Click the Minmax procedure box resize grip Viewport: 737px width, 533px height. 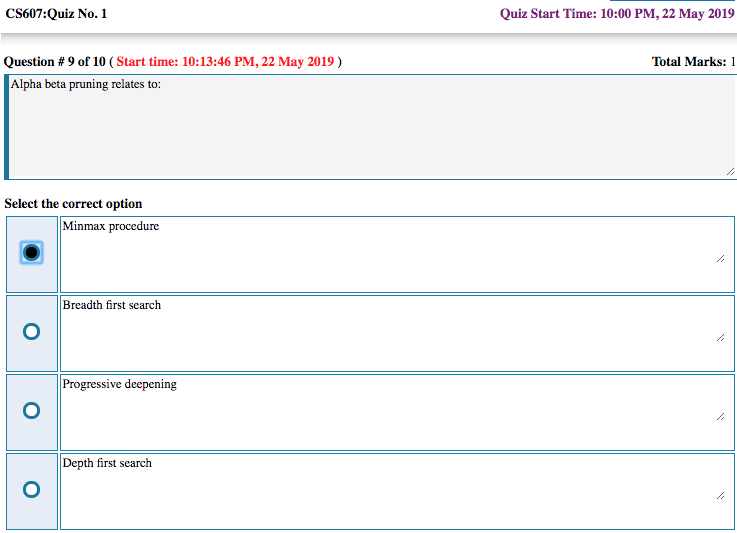[720, 258]
